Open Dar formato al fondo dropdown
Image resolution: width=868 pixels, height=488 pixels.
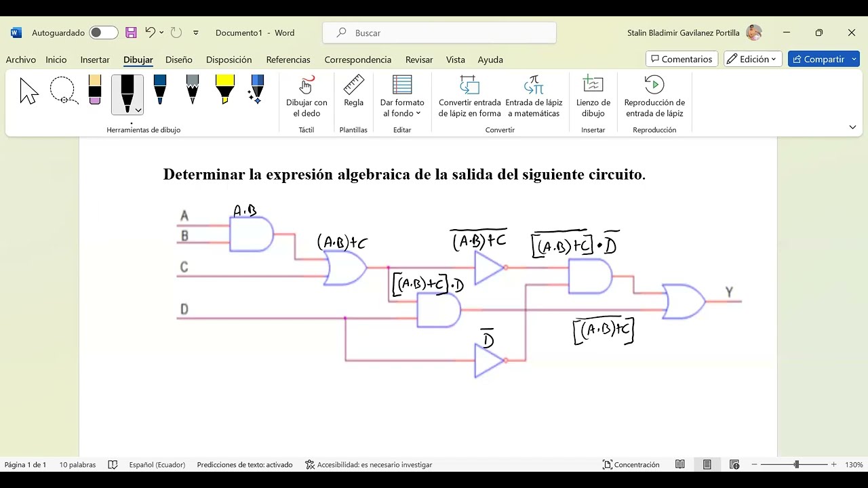tap(402, 97)
